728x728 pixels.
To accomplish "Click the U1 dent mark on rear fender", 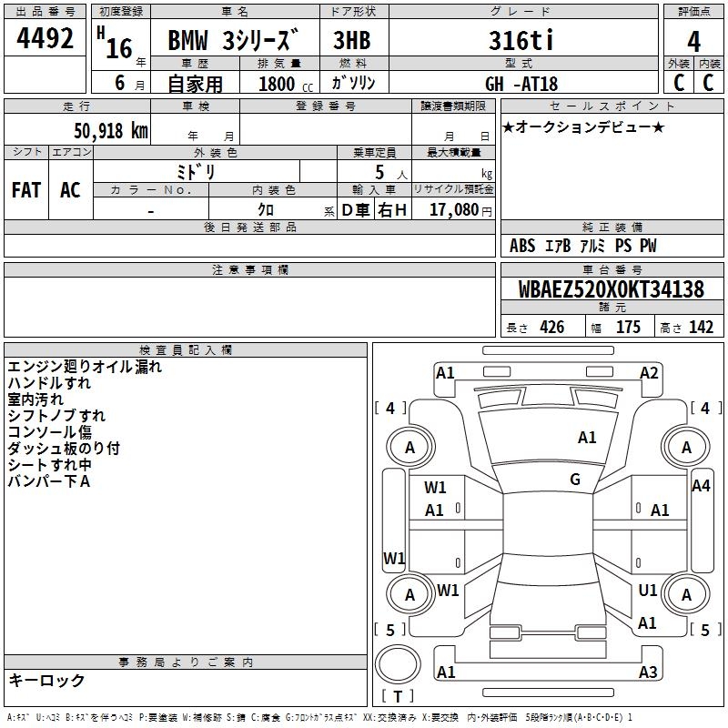I will pyautogui.click(x=648, y=590).
